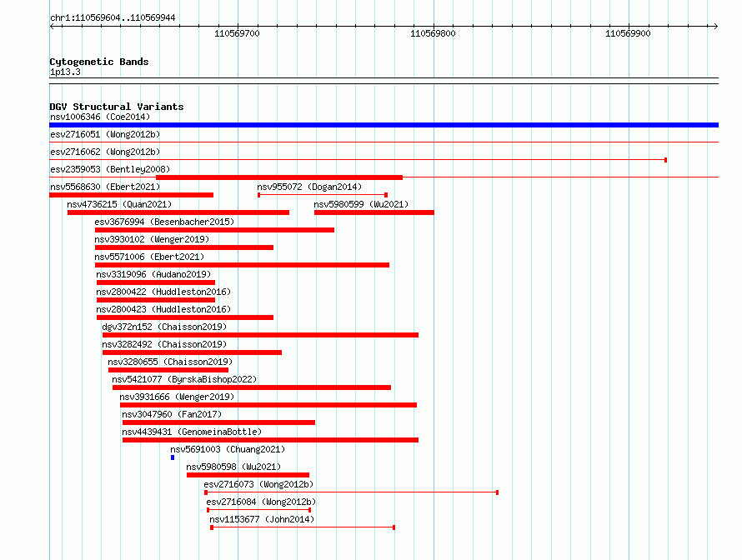This screenshot has height=560, width=742.
Task: Click the nsv5980598 red bar
Action: [x=248, y=475]
